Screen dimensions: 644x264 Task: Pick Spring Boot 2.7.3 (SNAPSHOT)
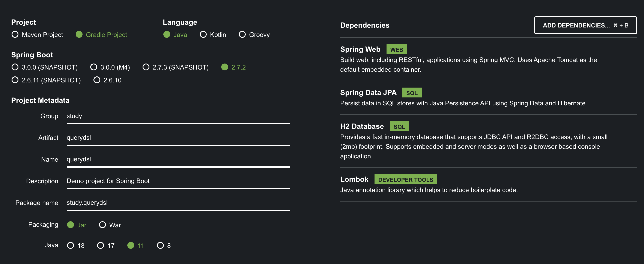146,67
